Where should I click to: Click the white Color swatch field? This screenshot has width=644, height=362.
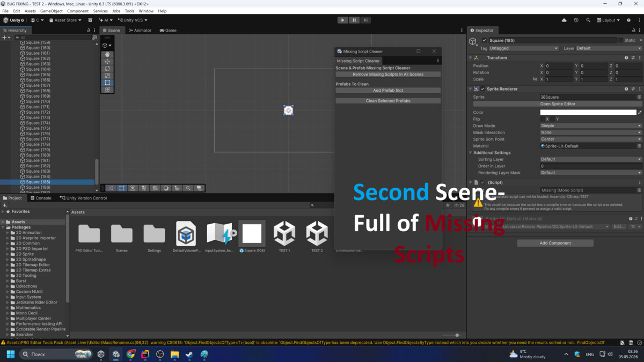[x=588, y=113]
